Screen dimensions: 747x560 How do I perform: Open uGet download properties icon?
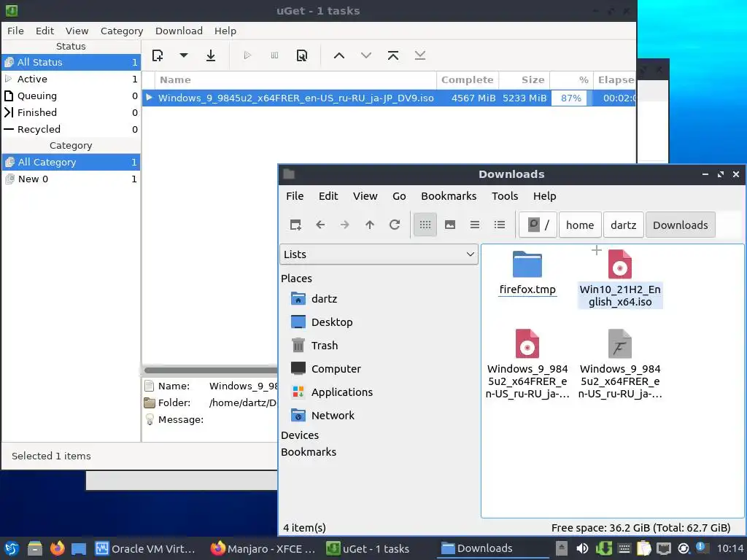[x=301, y=55]
